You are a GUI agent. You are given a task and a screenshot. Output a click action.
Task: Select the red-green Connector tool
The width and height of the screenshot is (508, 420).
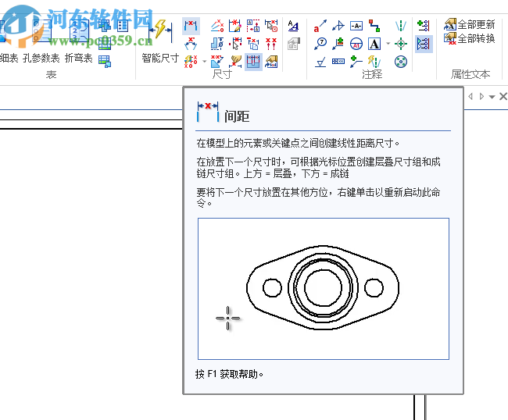coord(374,26)
